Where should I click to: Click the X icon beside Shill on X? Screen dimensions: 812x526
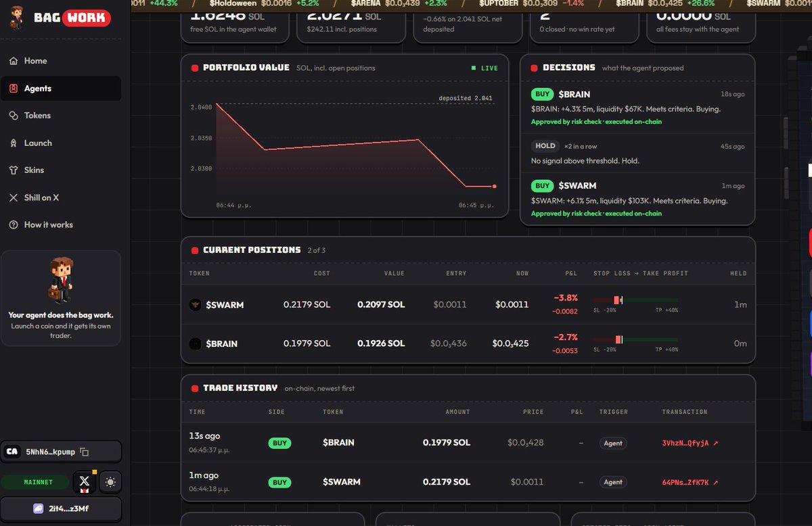point(14,197)
